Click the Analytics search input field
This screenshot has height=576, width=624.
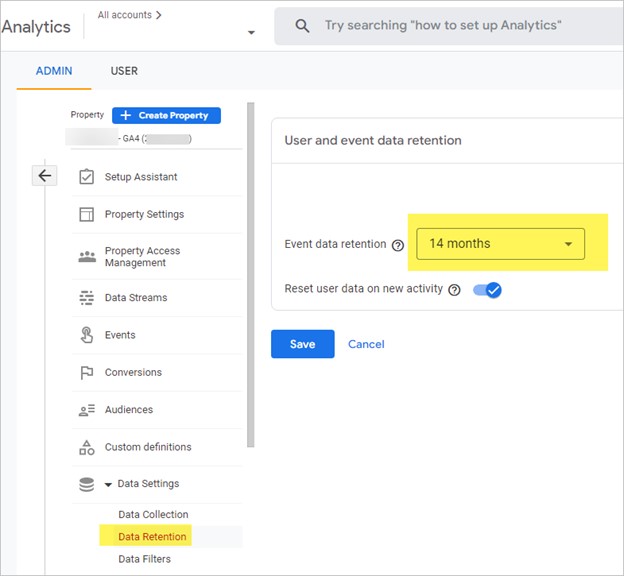point(449,26)
